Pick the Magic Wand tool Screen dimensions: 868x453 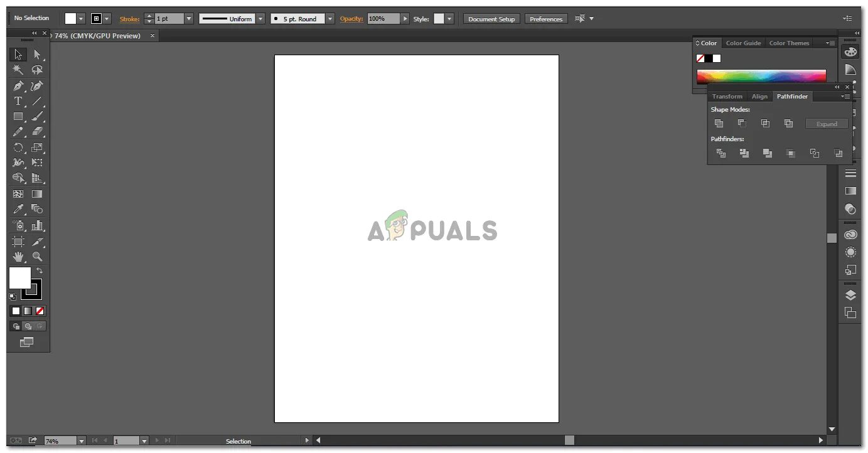click(x=18, y=70)
